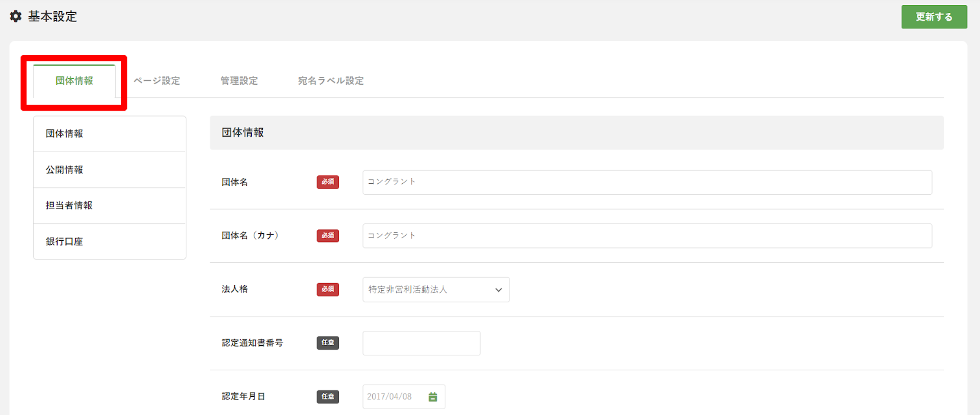Click the 認定年月日 label text
Image resolution: width=980 pixels, height=415 pixels.
click(x=243, y=396)
